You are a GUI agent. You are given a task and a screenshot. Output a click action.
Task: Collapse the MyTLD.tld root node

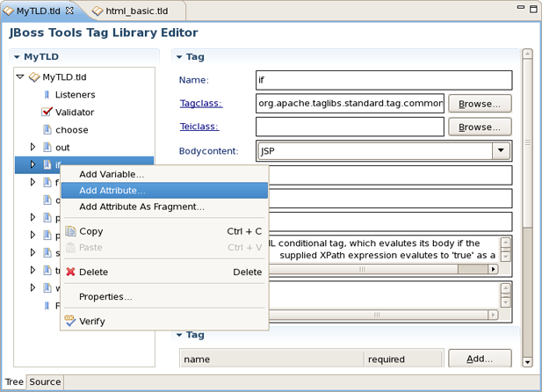point(20,76)
